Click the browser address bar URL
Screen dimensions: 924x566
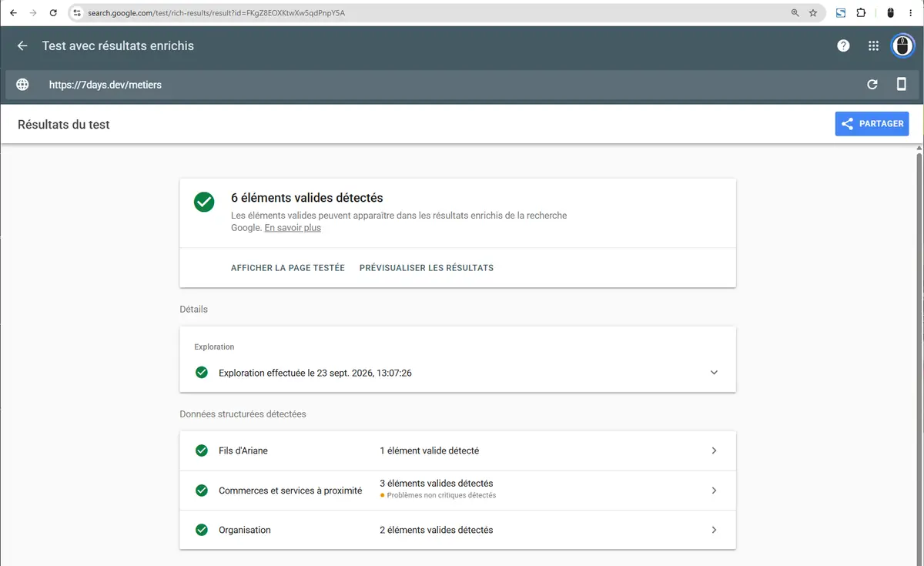216,13
